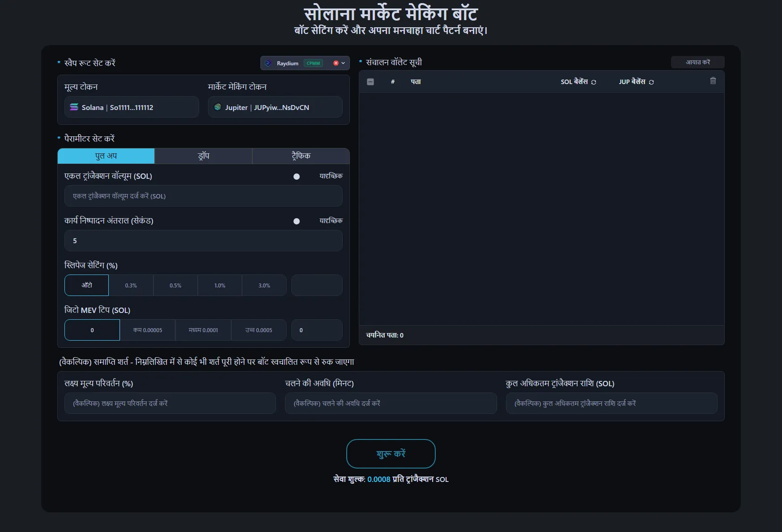Expand the swap route dropdown arrow
This screenshot has width=782, height=532.
[344, 63]
